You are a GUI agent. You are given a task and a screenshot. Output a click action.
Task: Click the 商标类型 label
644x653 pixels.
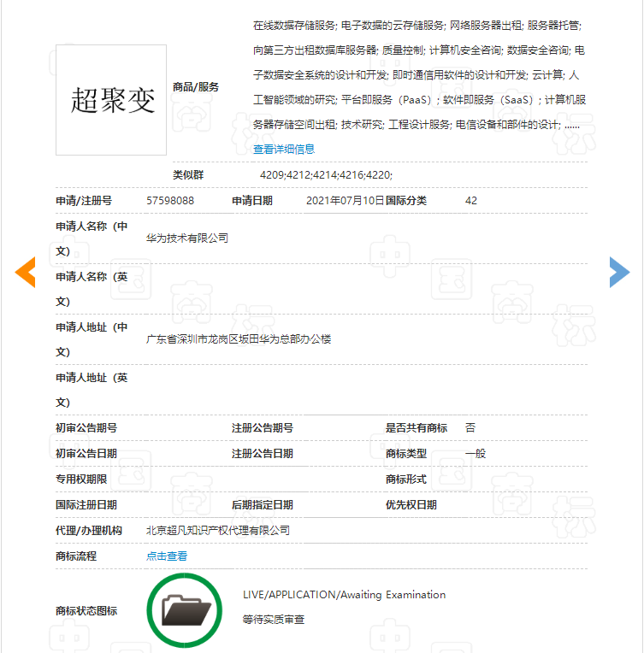[x=406, y=454]
